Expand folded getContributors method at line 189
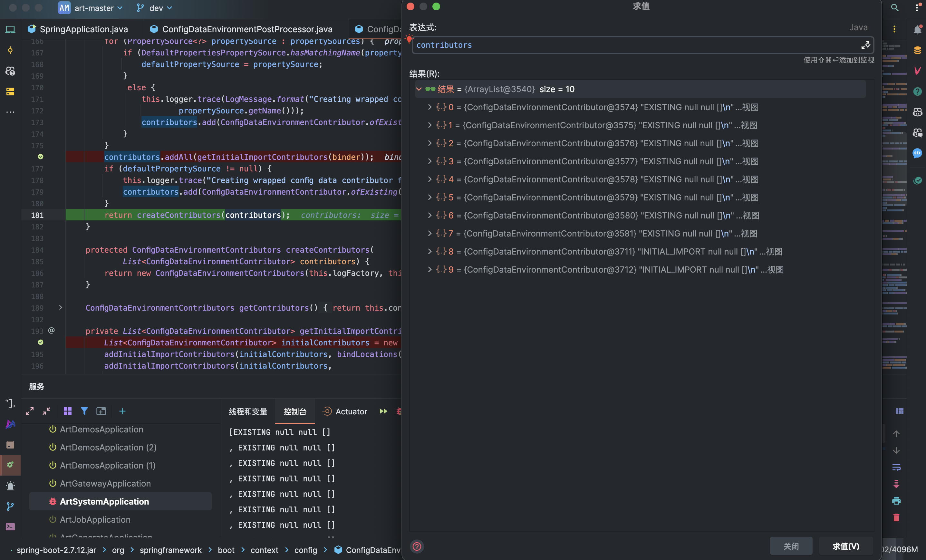926x560 pixels. [61, 308]
